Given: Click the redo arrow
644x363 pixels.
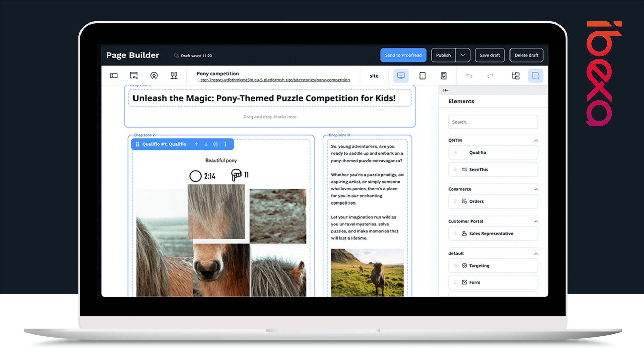Looking at the screenshot, I should tap(490, 76).
